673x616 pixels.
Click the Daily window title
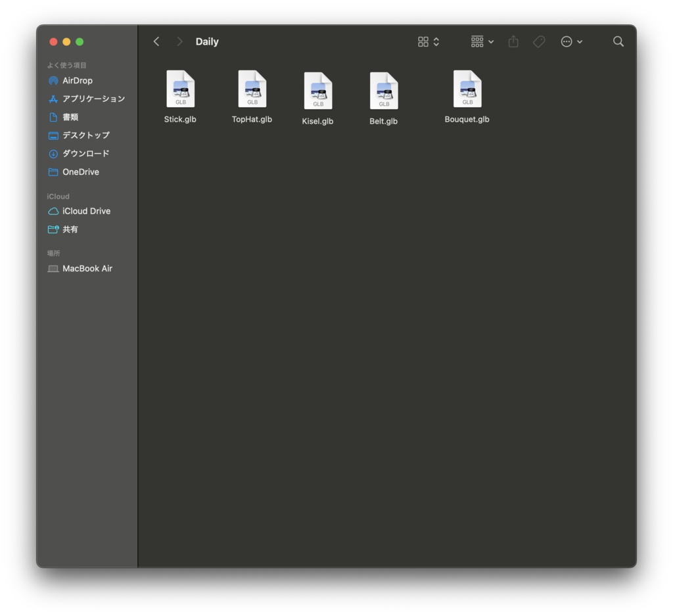207,41
